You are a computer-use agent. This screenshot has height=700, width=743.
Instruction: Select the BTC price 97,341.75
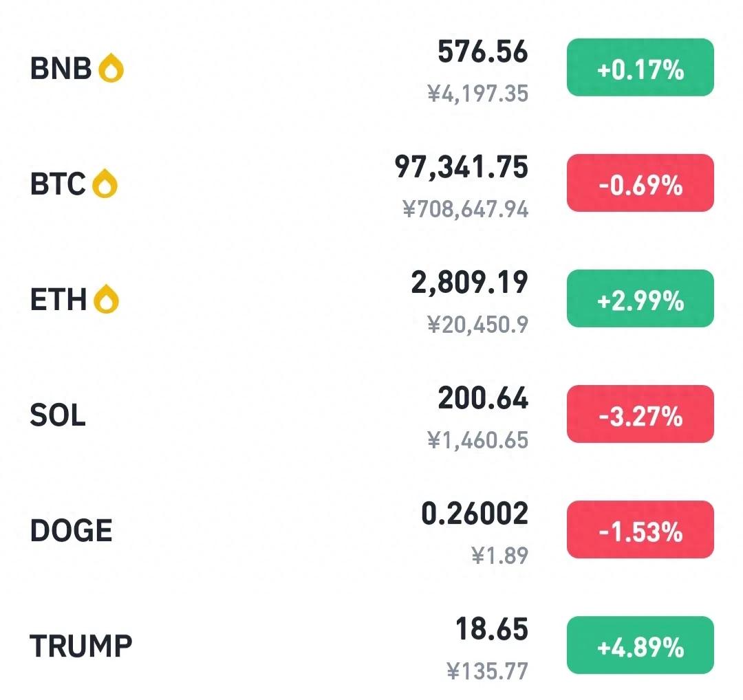[x=461, y=167]
